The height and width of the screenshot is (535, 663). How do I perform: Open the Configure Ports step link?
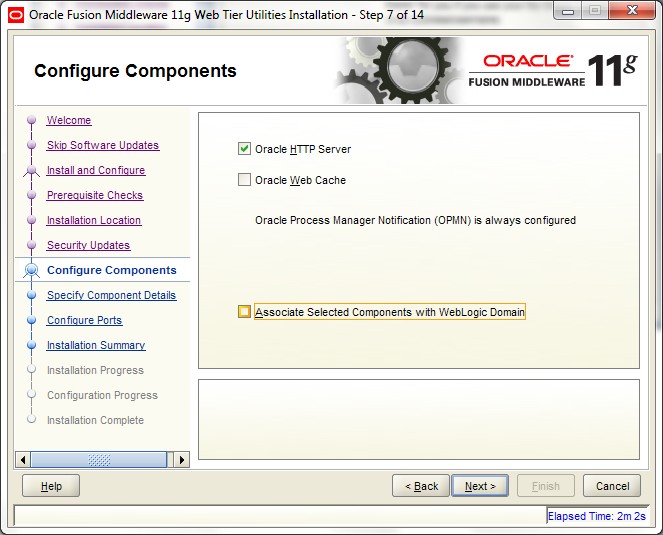tap(84, 321)
